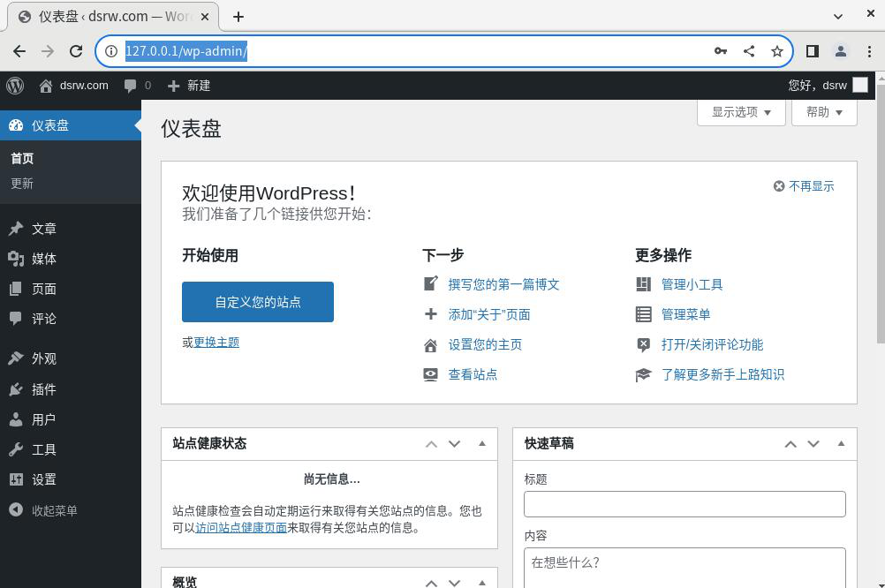885x588 pixels.
Task: Click 更换主题 link
Action: (x=216, y=342)
